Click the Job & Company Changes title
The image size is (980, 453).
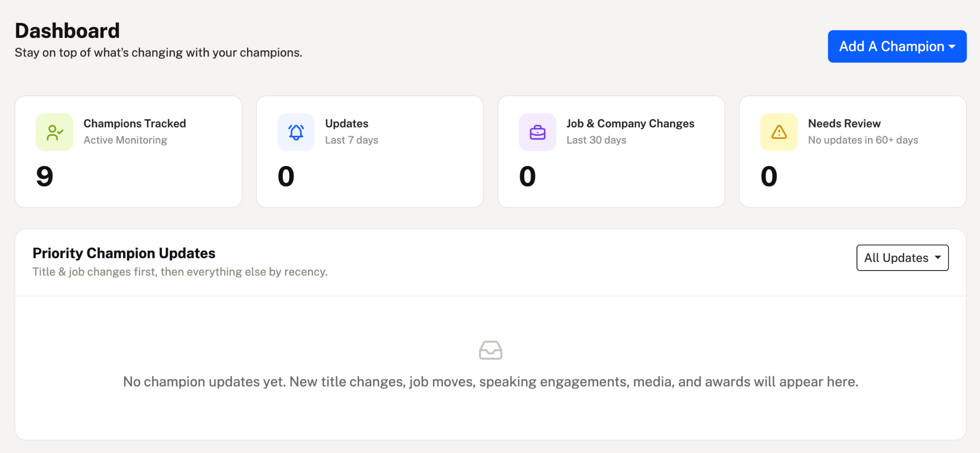tap(630, 124)
